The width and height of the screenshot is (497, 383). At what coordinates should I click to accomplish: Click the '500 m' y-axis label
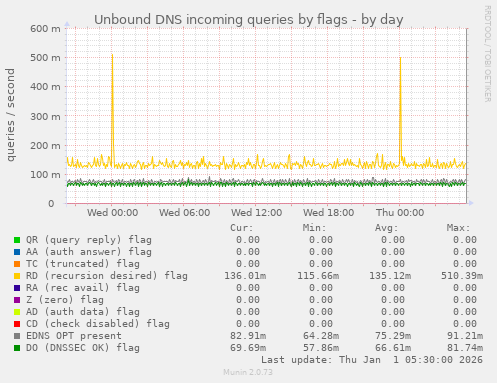tap(46, 58)
